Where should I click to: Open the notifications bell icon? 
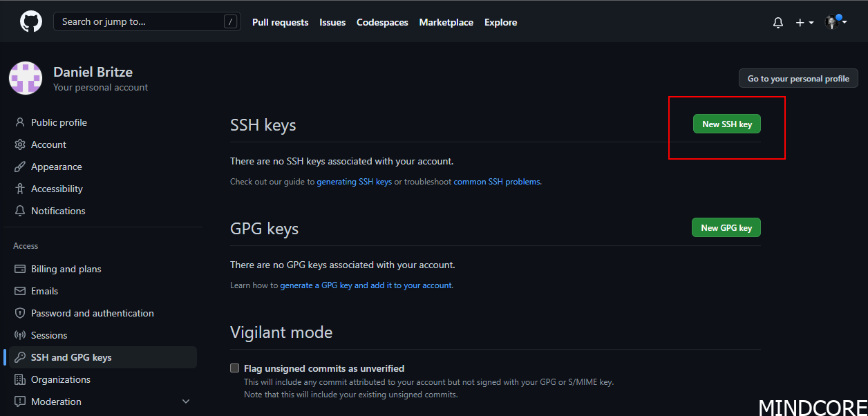pos(777,22)
